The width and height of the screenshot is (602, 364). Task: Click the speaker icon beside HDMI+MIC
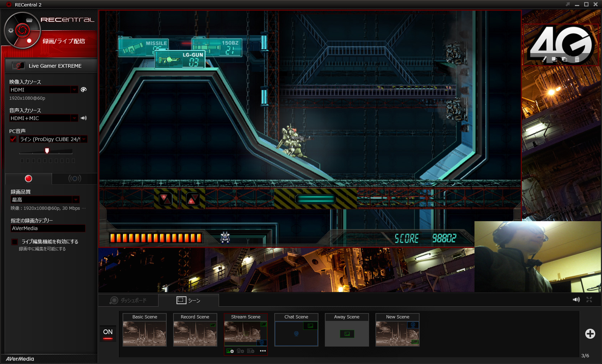[84, 118]
